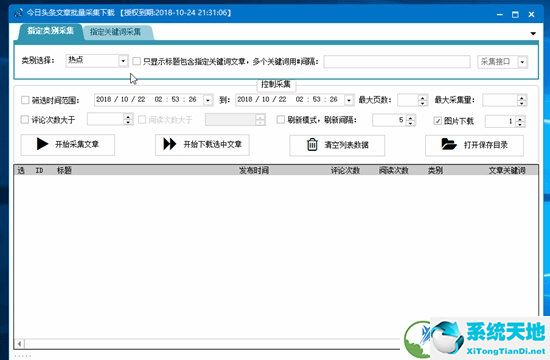The height and width of the screenshot is (360, 550).
Task: Click the 评论次数大于 number field
Action: pos(105,120)
